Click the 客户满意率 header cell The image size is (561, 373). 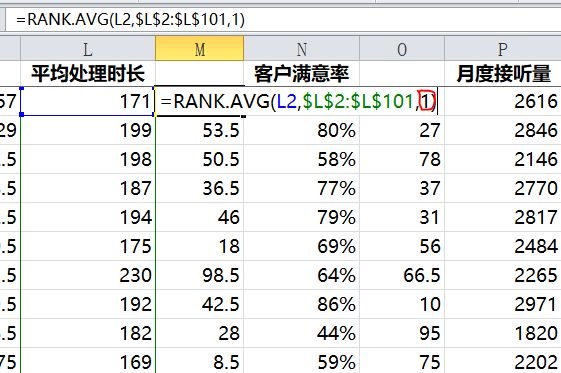302,74
